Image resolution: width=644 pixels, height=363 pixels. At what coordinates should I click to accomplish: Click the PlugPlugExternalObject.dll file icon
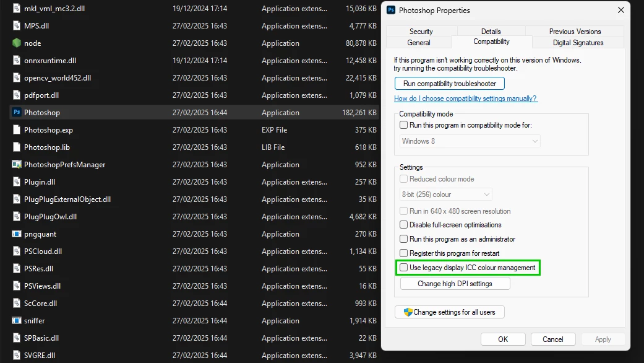point(17,199)
